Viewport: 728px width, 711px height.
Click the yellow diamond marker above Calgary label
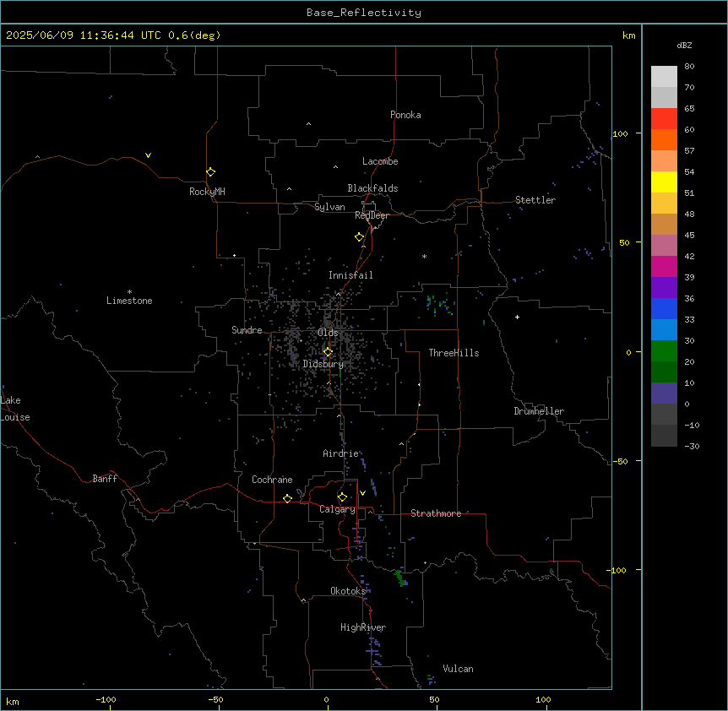coord(342,497)
